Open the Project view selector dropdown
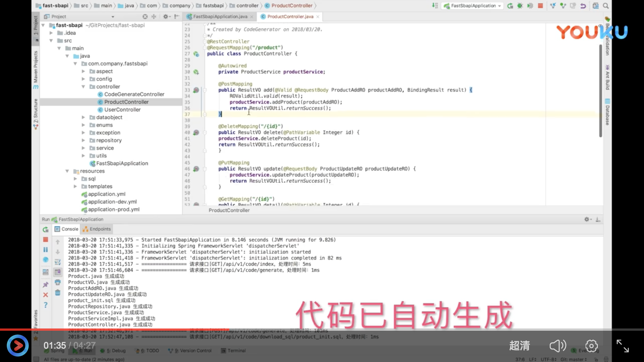 (113, 17)
